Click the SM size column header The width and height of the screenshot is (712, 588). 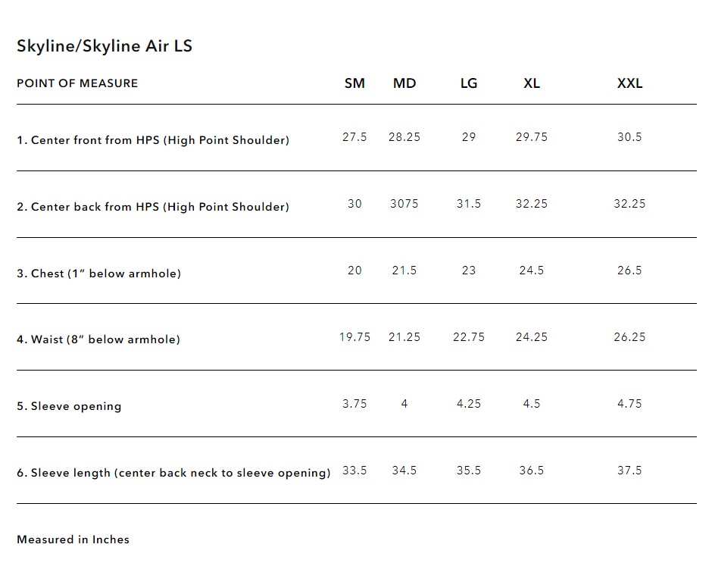pyautogui.click(x=354, y=83)
